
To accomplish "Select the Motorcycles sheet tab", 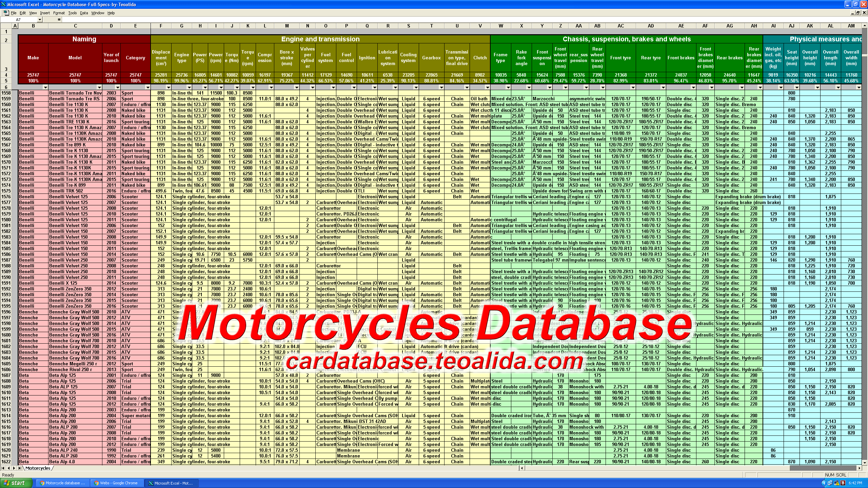I will (37, 468).
